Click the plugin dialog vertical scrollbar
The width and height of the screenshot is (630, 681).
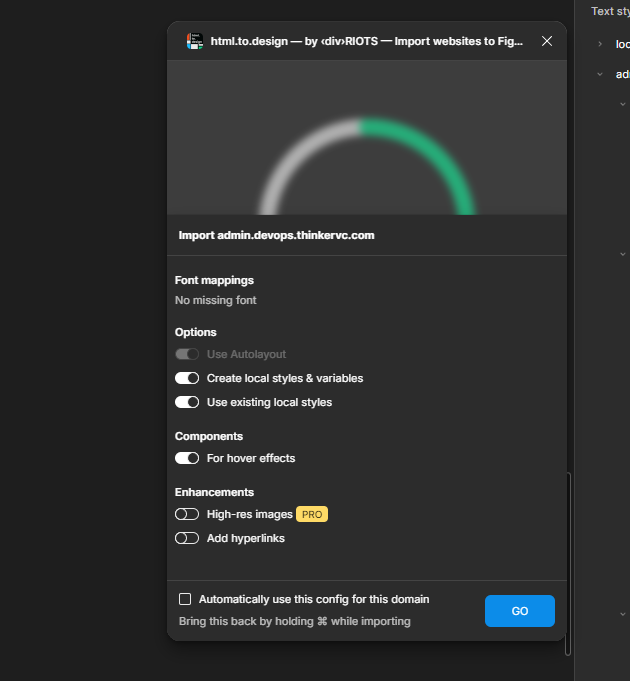(x=568, y=564)
